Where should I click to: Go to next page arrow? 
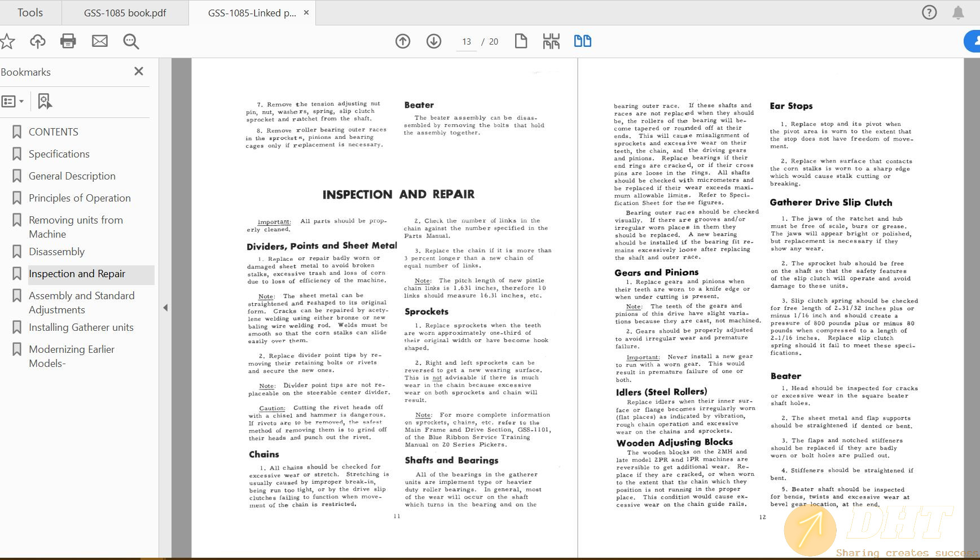[434, 41]
